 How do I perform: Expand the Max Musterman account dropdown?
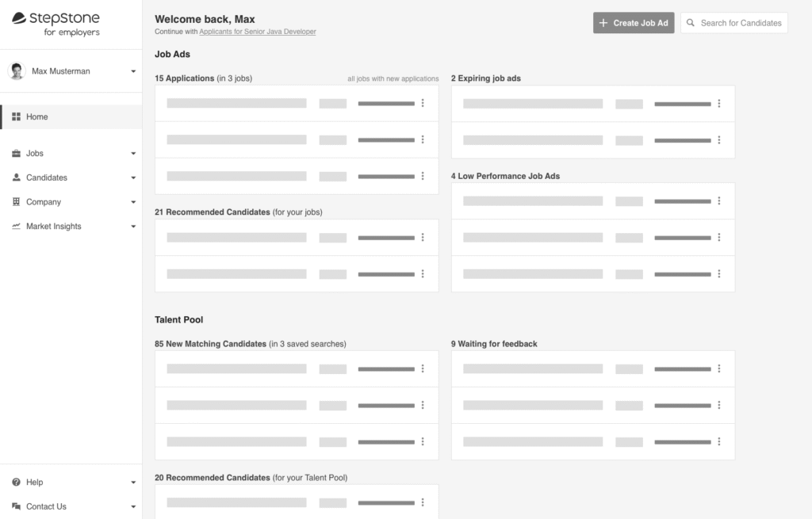click(133, 71)
